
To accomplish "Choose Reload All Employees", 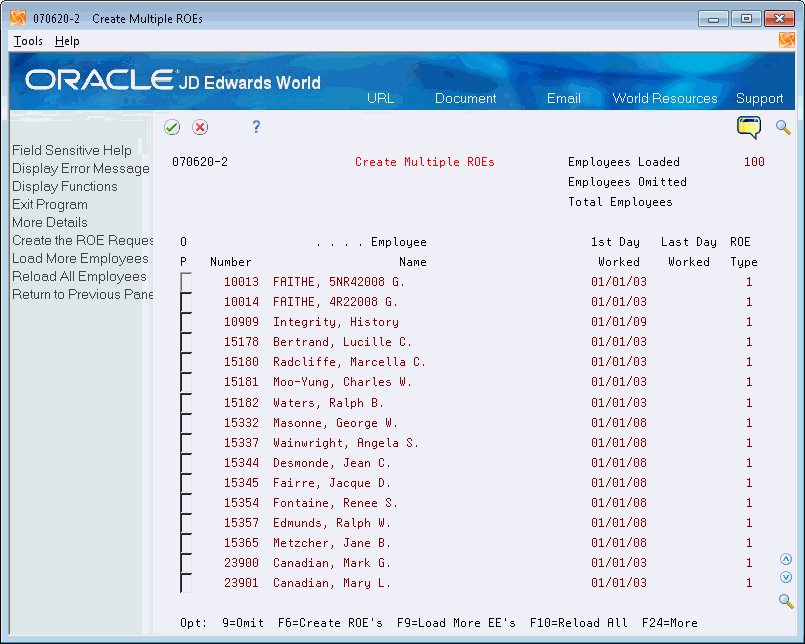I will pos(79,276).
